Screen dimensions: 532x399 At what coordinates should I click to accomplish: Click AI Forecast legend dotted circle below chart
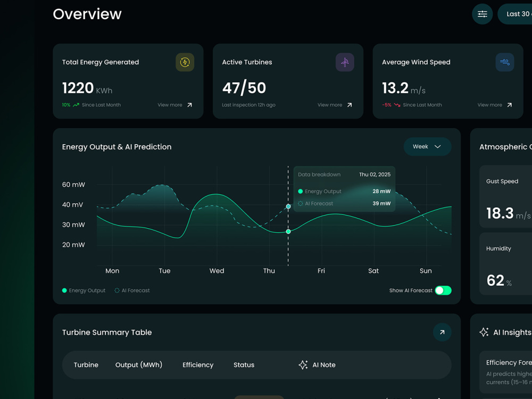tap(117, 290)
